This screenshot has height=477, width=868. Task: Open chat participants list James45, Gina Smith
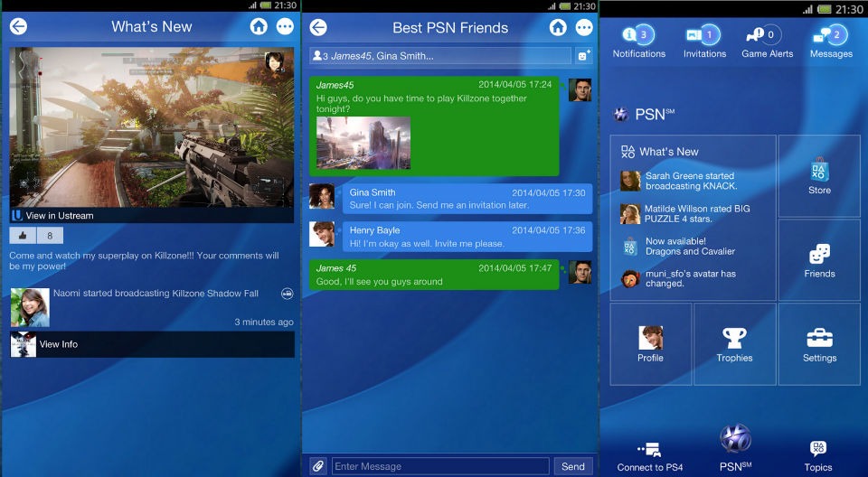pyautogui.click(x=440, y=55)
